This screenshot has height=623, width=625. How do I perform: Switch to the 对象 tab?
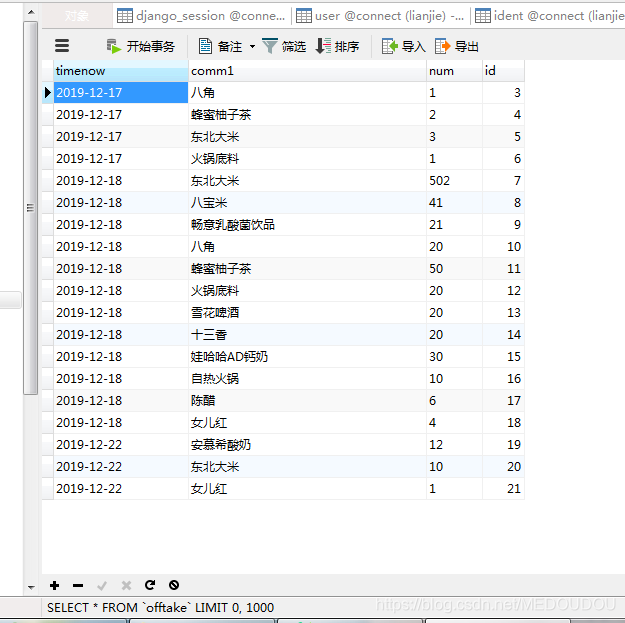(x=77, y=16)
